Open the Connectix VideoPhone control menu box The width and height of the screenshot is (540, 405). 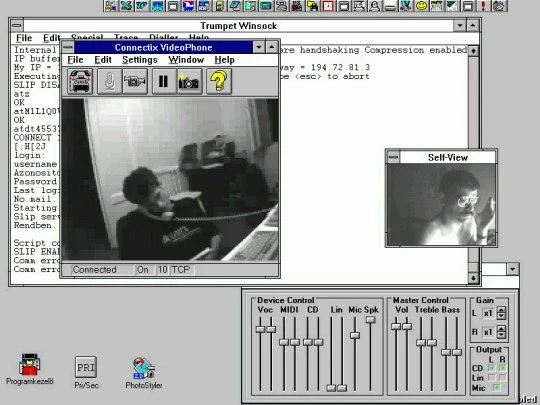coord(68,47)
